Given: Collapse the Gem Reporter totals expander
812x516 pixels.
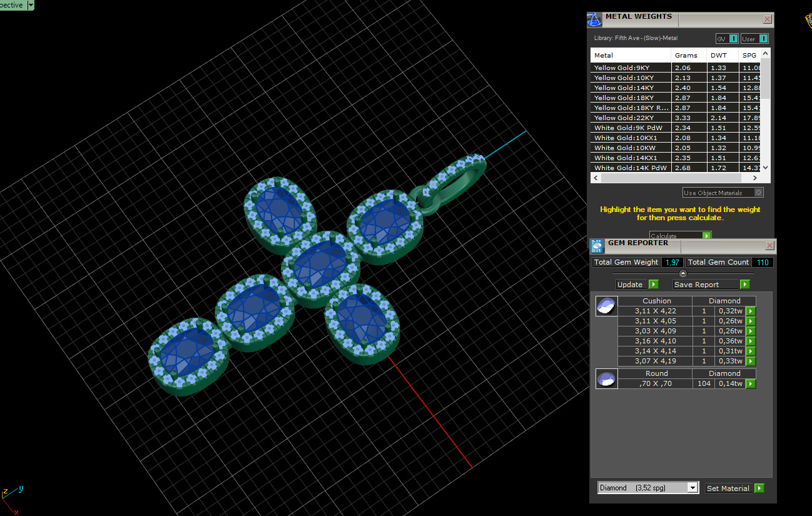Looking at the screenshot, I should (683, 273).
